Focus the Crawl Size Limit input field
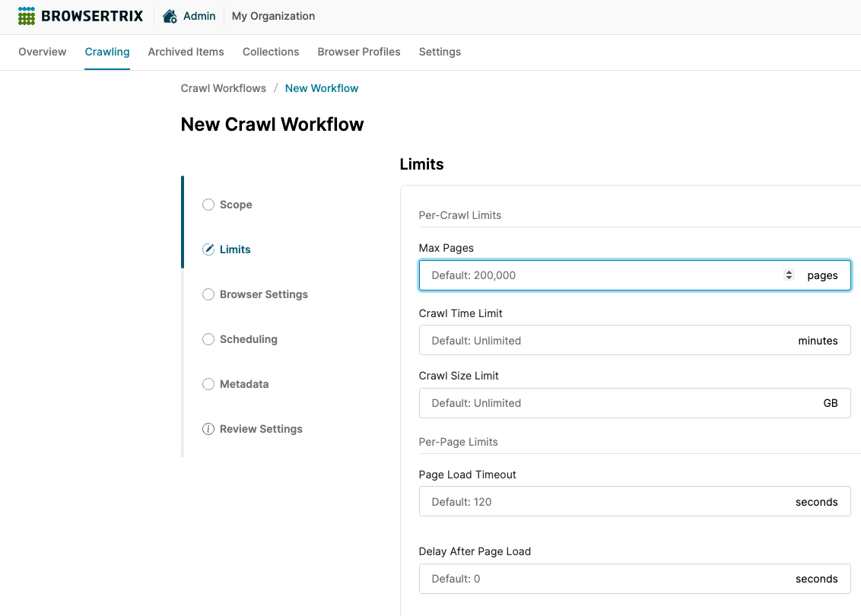Screen dimensions: 861x616 pyautogui.click(x=635, y=403)
